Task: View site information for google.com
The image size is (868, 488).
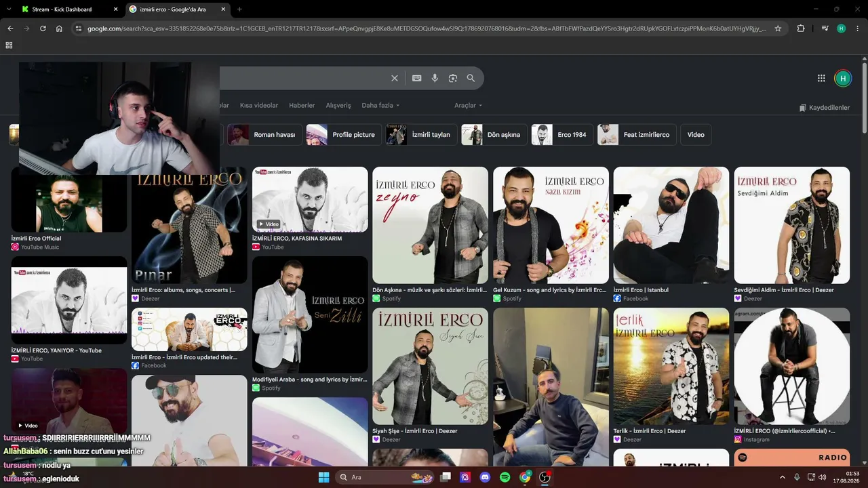Action: click(78, 28)
